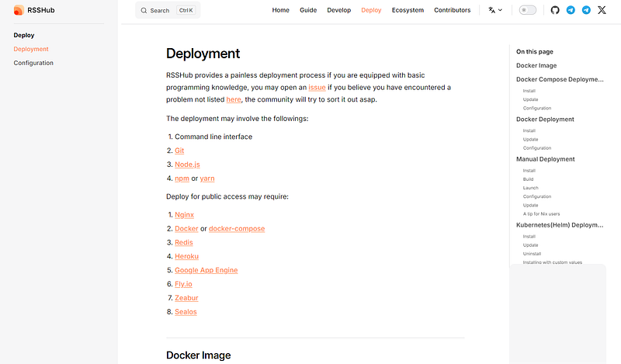This screenshot has width=621, height=364.
Task: Click the 'On this page' outline title
Action: coord(535,52)
